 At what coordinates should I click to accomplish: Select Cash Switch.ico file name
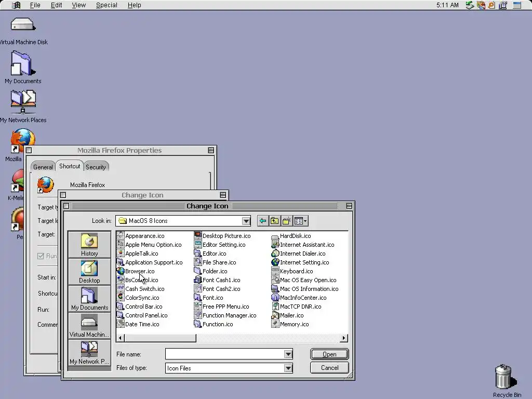[x=145, y=289]
